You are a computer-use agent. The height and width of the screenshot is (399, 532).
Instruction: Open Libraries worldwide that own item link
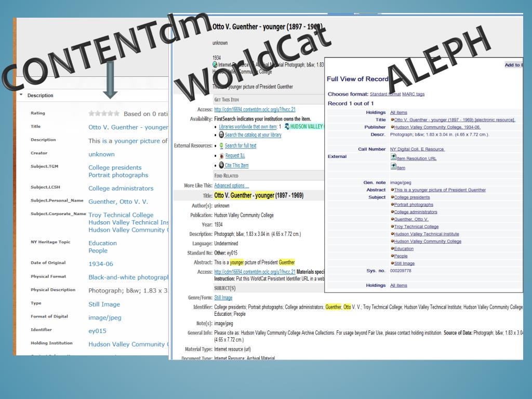coord(248,127)
